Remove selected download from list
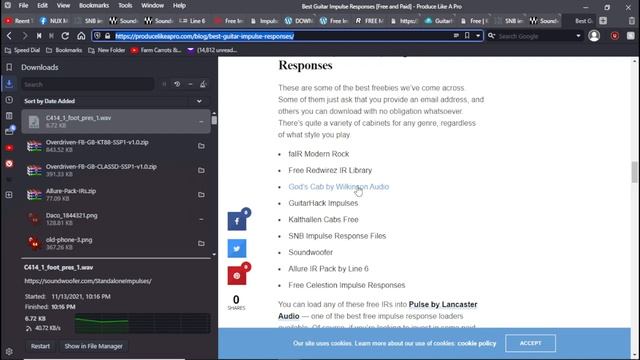 pos(190,84)
